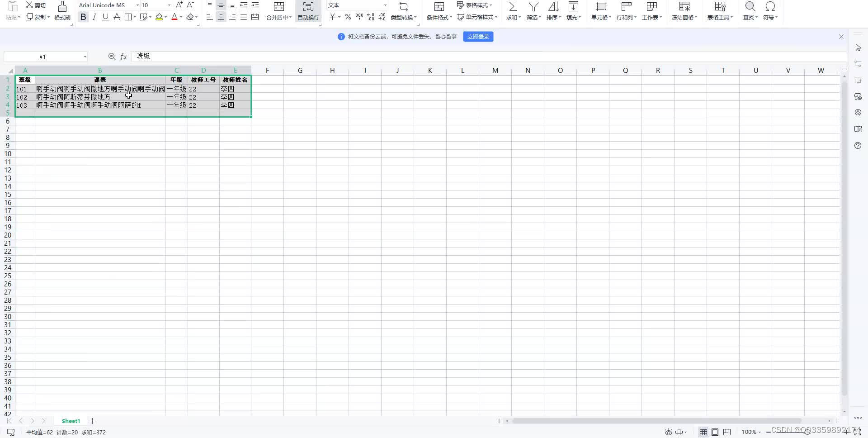Toggle Italic formatting
Image resolution: width=868 pixels, height=438 pixels.
pyautogui.click(x=94, y=17)
